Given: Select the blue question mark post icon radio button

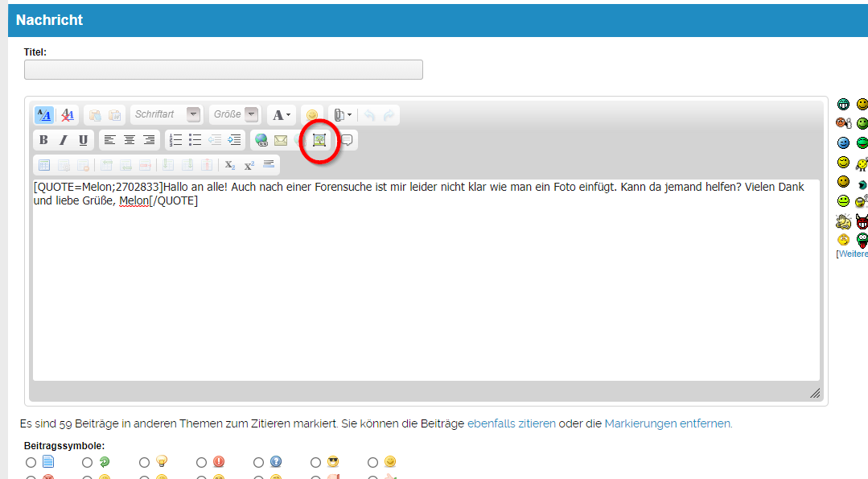Looking at the screenshot, I should 259,462.
